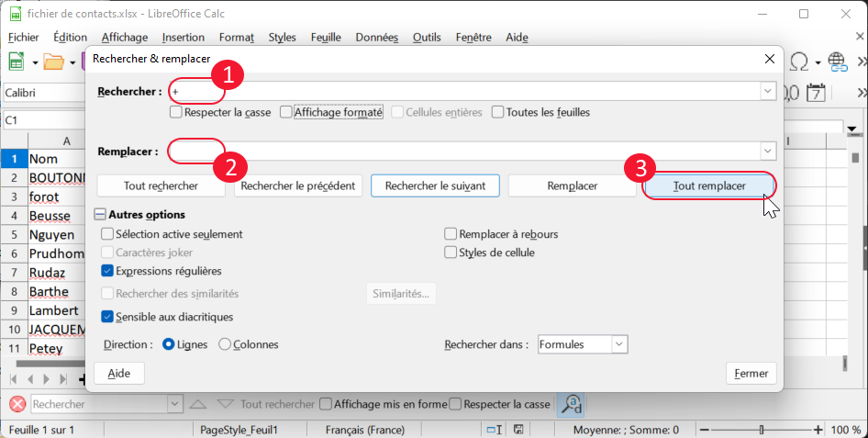Open the Insertion menu
The image size is (868, 438).
(183, 38)
